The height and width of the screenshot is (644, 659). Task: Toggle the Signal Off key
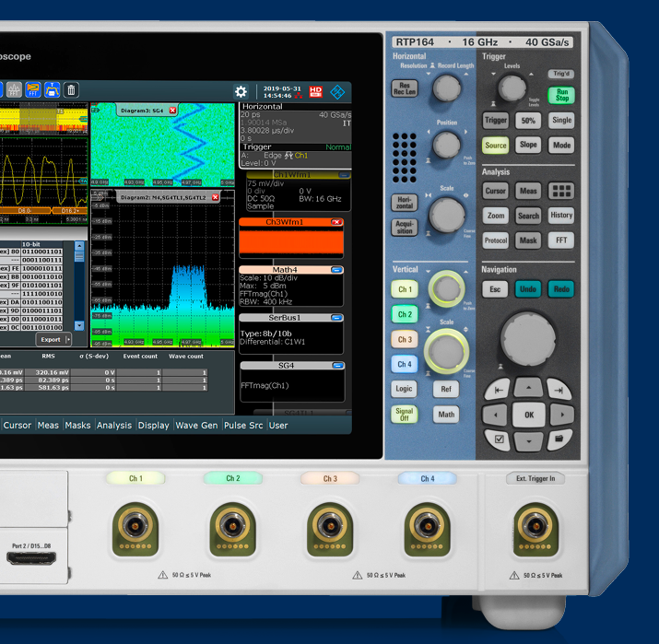tap(404, 415)
